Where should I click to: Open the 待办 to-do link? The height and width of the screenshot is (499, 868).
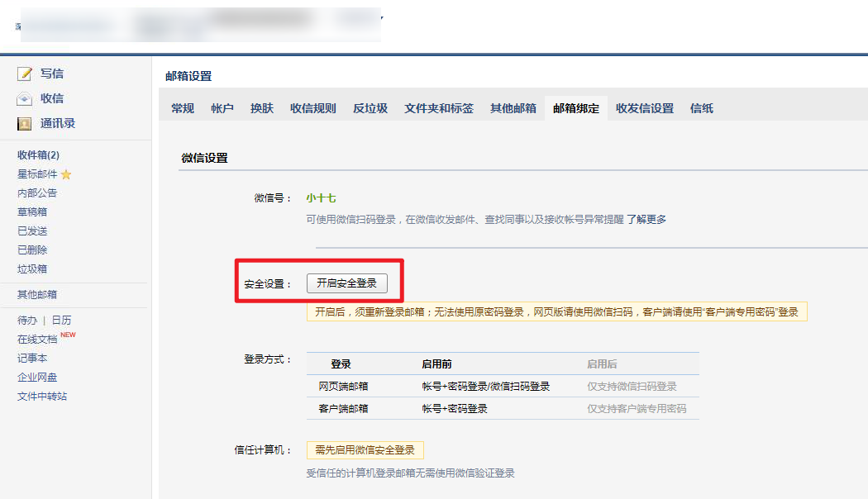point(27,321)
